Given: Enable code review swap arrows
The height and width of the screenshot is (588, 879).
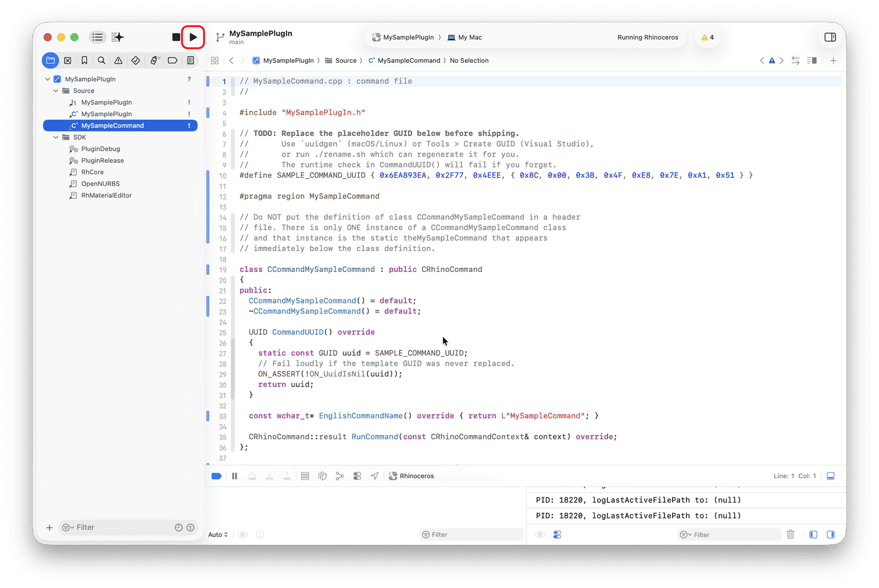Looking at the screenshot, I should (x=795, y=60).
